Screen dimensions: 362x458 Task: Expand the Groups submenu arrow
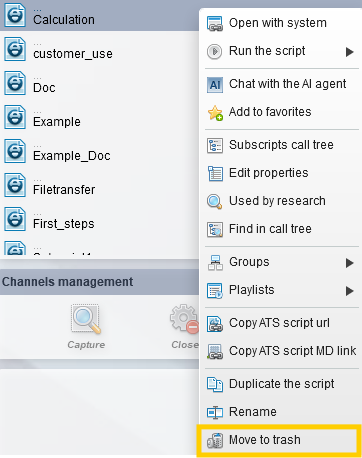(x=349, y=263)
